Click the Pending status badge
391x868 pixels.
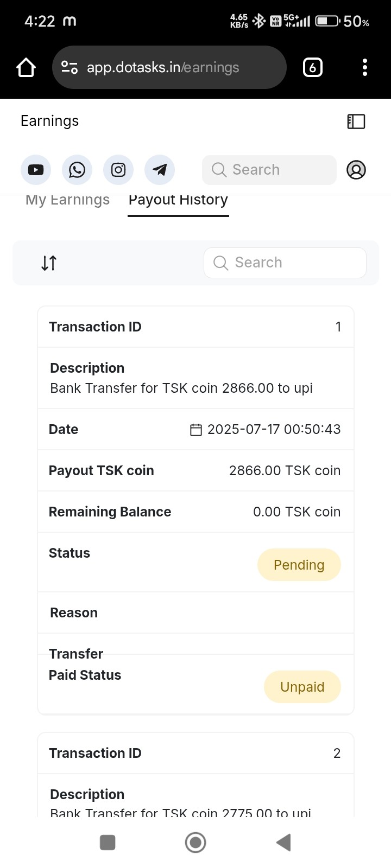tap(299, 565)
